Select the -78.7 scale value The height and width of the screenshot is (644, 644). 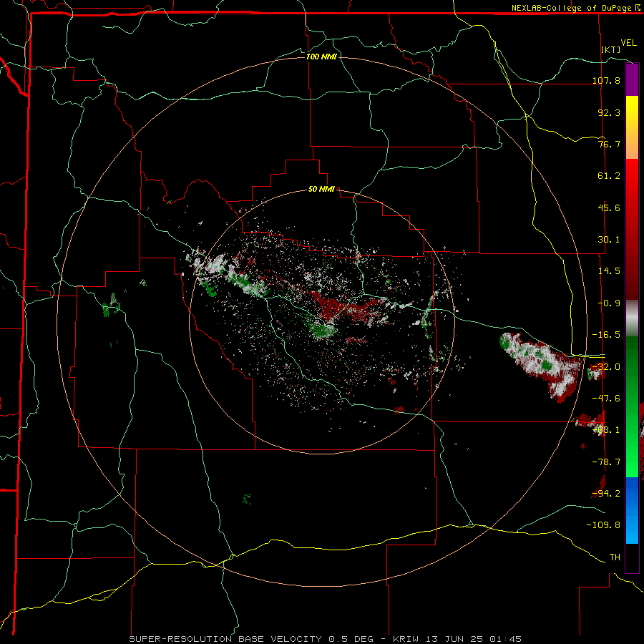[606, 462]
